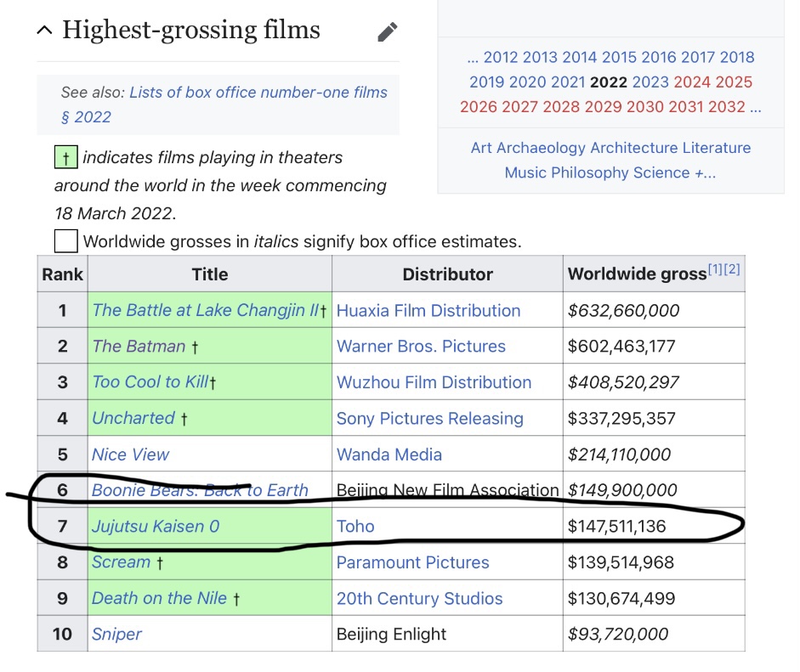Open citation reference [2] in Worldwide gross header
This screenshot has height=672, width=800.
(732, 268)
